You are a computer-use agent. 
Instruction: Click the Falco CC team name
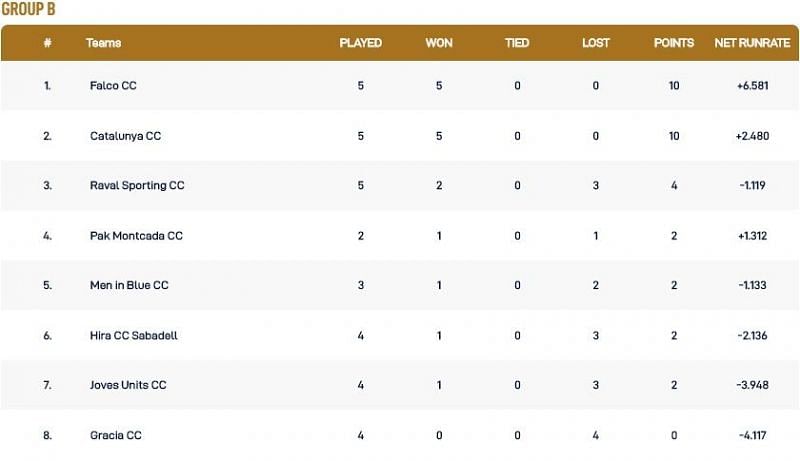(113, 86)
